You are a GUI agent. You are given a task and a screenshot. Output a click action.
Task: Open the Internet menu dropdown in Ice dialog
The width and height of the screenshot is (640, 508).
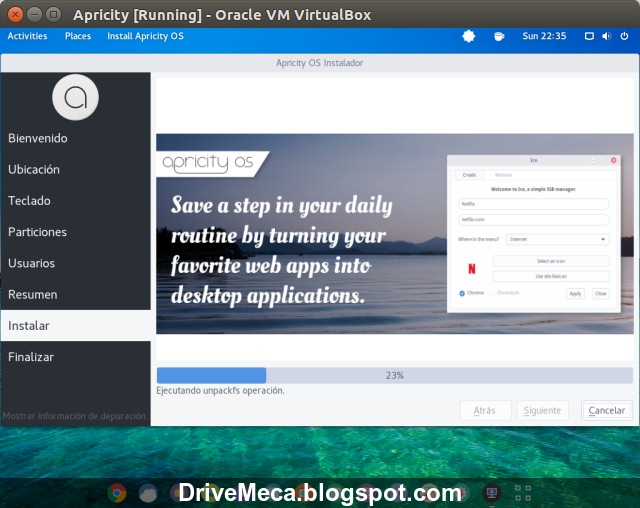pos(558,239)
